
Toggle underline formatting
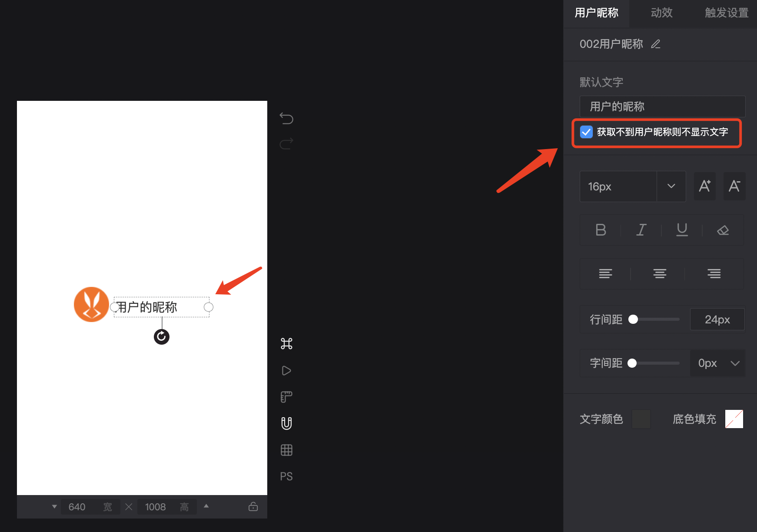pos(682,230)
